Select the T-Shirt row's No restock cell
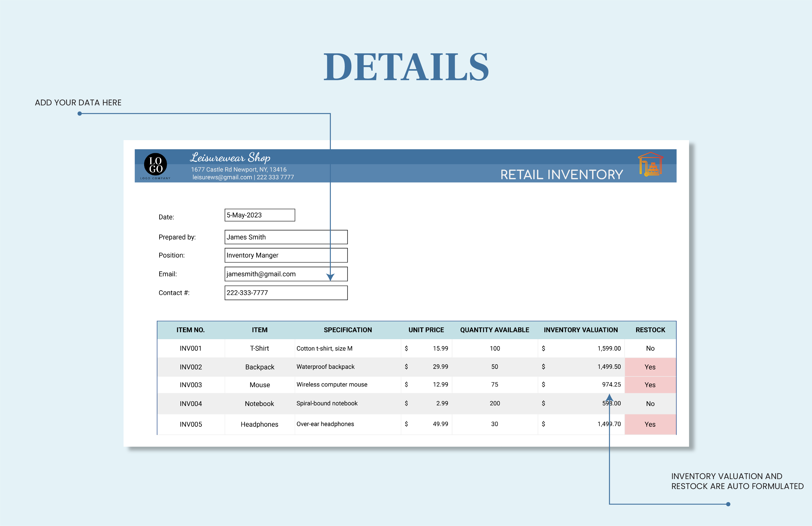Viewport: 812px width, 526px height. tap(650, 348)
